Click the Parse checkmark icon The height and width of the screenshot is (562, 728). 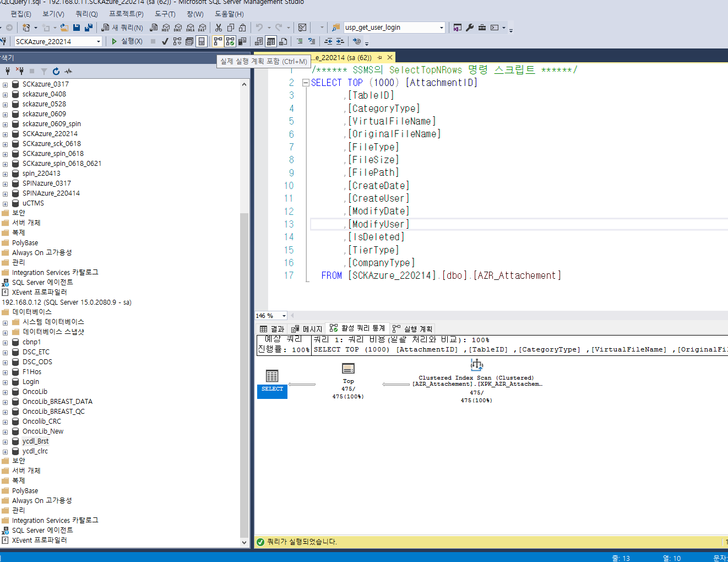[165, 41]
